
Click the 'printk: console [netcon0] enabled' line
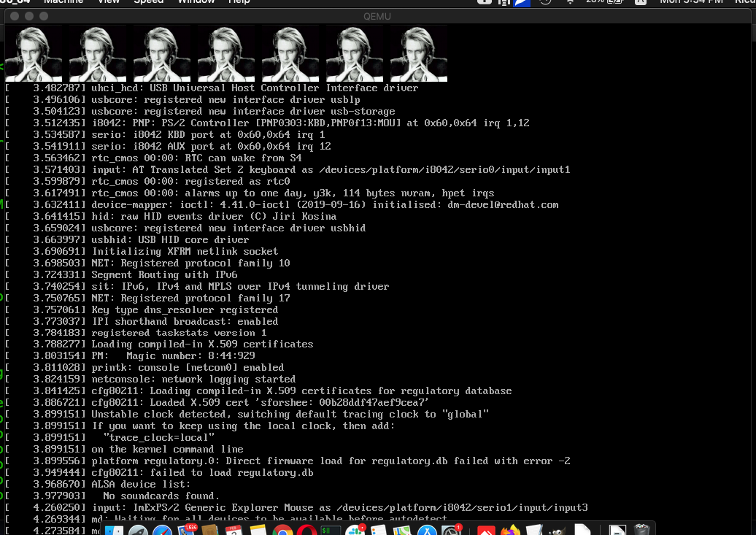(144, 367)
